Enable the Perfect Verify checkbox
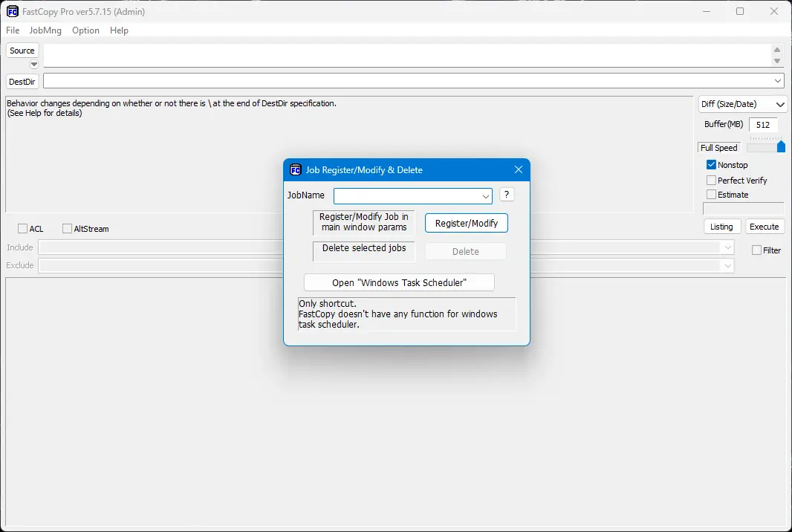 [711, 181]
